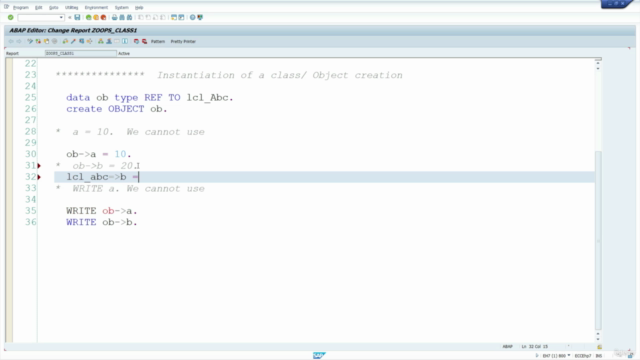Click the Create New Session icon
The height and width of the screenshot is (360, 640).
tap(174, 18)
